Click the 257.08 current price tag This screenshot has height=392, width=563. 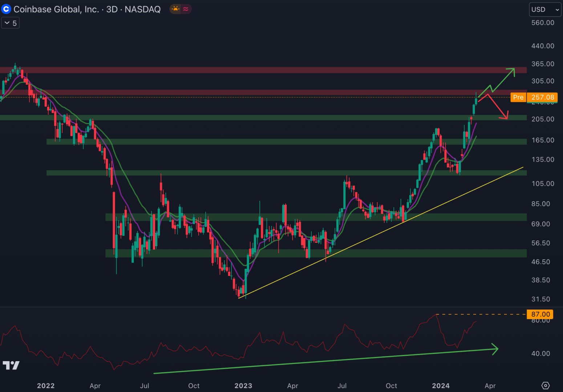click(x=543, y=97)
